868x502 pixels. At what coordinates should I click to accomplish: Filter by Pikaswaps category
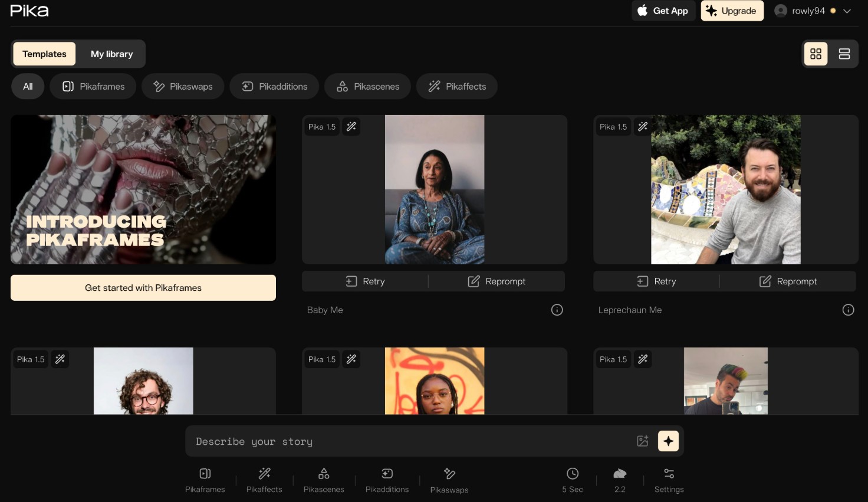[x=183, y=86]
